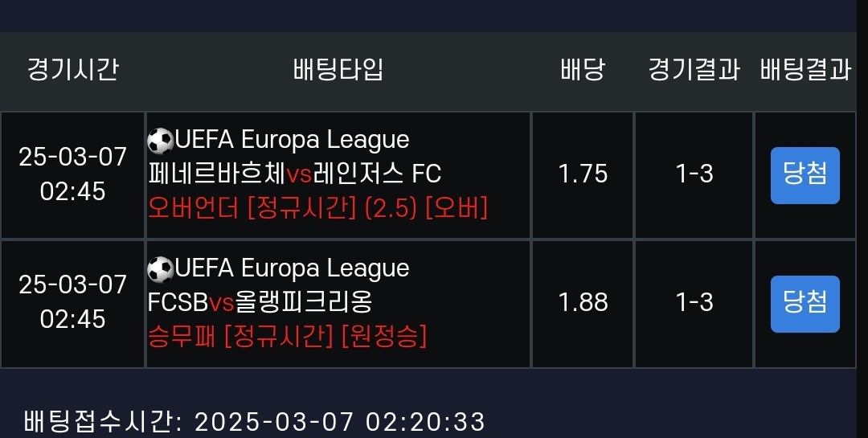The width and height of the screenshot is (868, 438).
Task: Click the 승무패 [정규시간] [원정승] bet text
Action: point(288,337)
